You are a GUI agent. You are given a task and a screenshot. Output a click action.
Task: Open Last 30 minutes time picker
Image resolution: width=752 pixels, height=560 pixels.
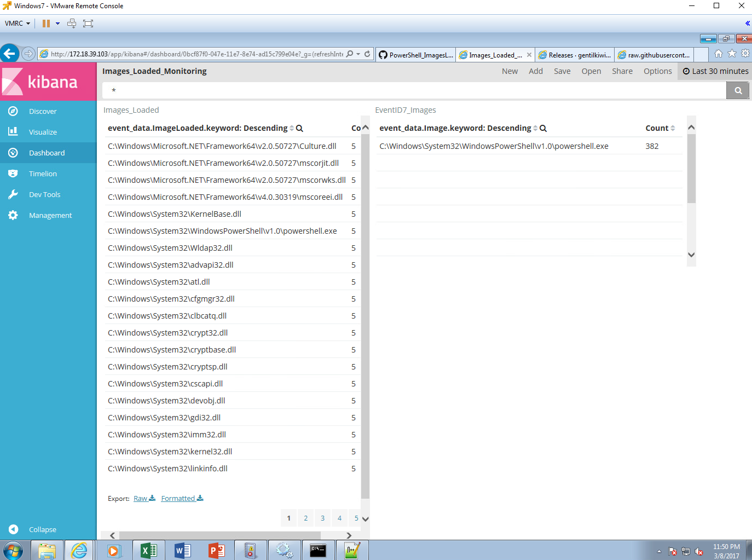715,71
